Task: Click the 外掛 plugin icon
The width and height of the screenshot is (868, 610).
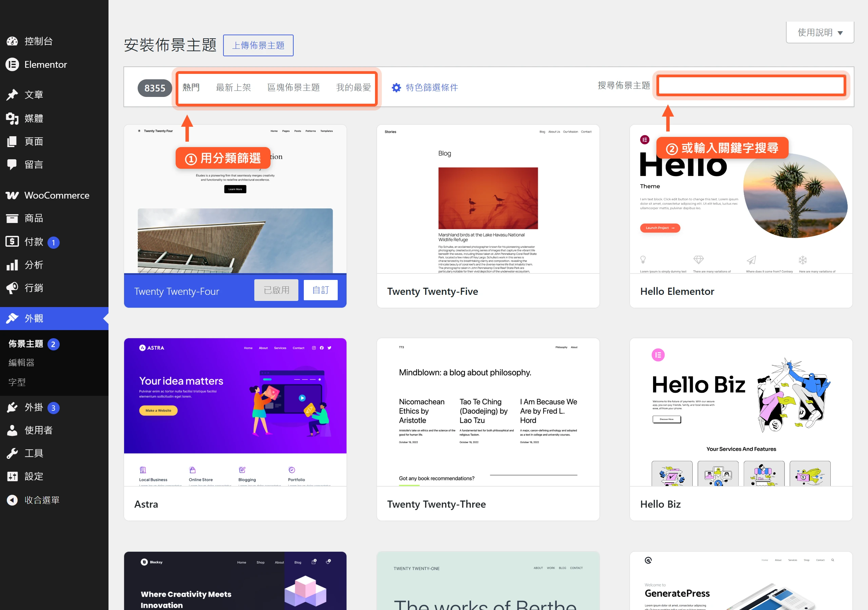Action: coord(12,407)
